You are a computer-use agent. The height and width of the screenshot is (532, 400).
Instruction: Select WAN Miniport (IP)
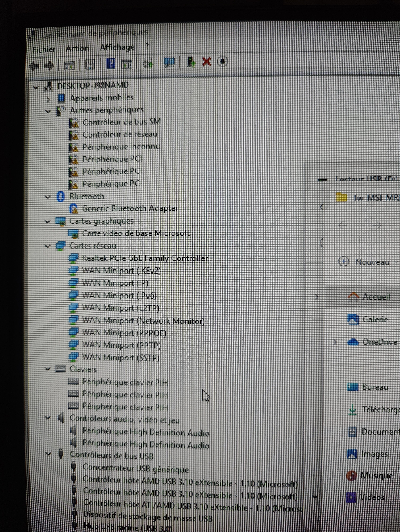[x=115, y=283]
